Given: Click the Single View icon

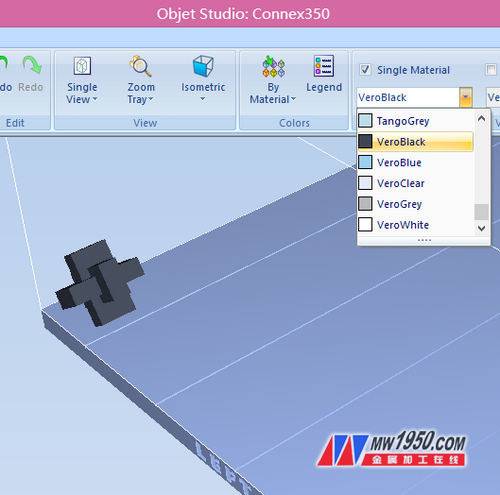Looking at the screenshot, I should click(82, 66).
